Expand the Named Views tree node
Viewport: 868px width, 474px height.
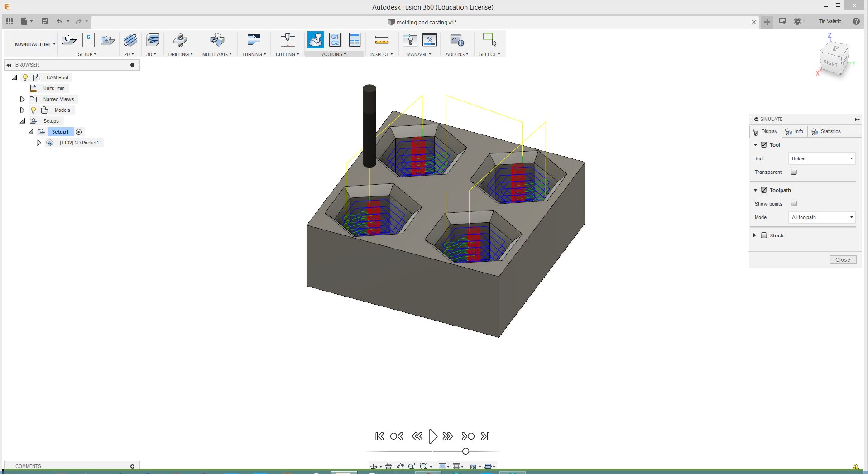pos(22,99)
